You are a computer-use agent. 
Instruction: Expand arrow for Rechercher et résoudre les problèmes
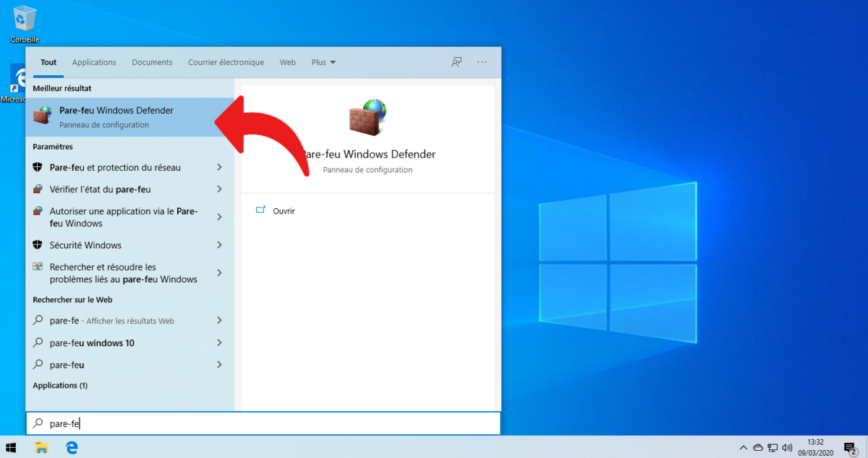pyautogui.click(x=219, y=273)
